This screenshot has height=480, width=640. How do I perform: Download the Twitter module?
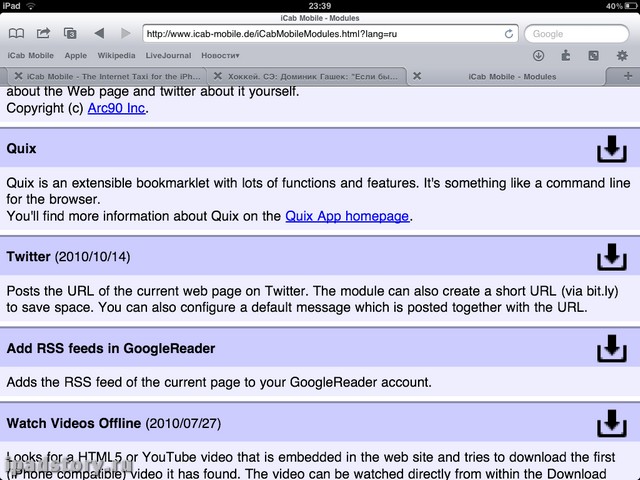click(x=612, y=257)
